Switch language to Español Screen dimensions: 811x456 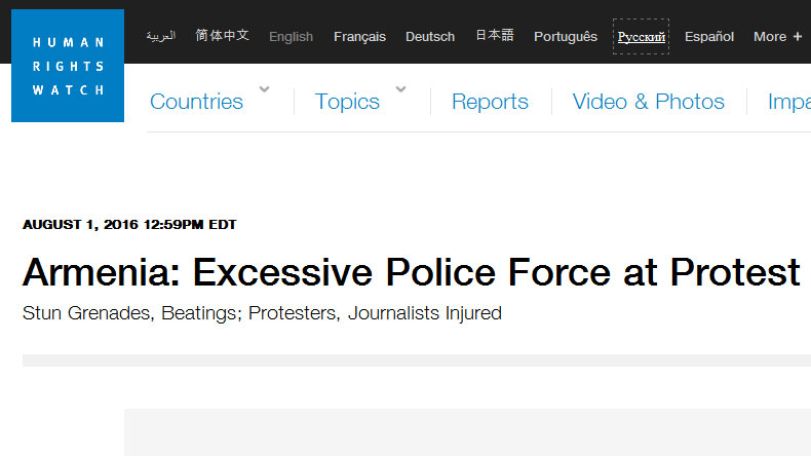709,37
